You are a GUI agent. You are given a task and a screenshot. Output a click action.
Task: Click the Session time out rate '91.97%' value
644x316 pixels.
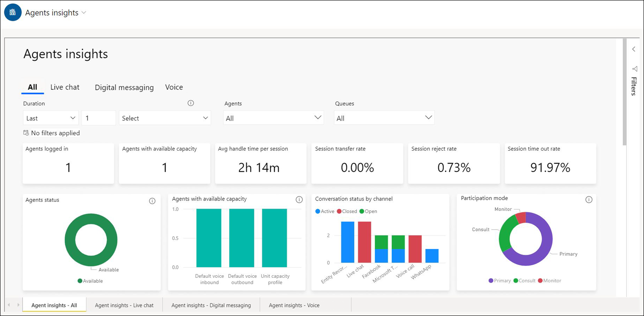(x=550, y=168)
